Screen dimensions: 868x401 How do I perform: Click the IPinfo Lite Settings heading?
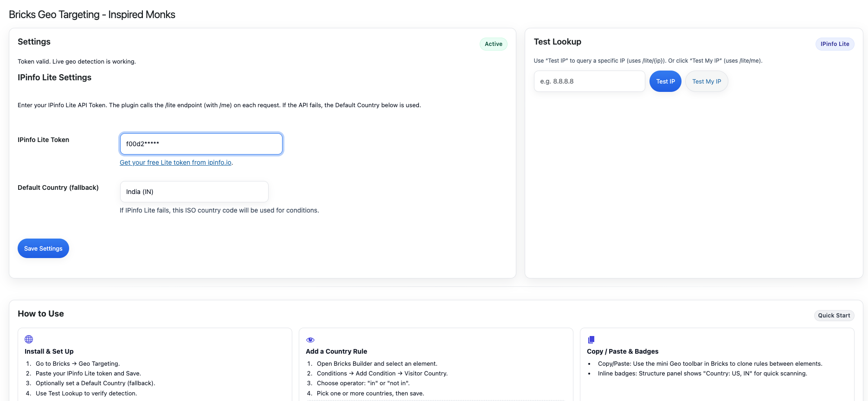[x=54, y=78]
